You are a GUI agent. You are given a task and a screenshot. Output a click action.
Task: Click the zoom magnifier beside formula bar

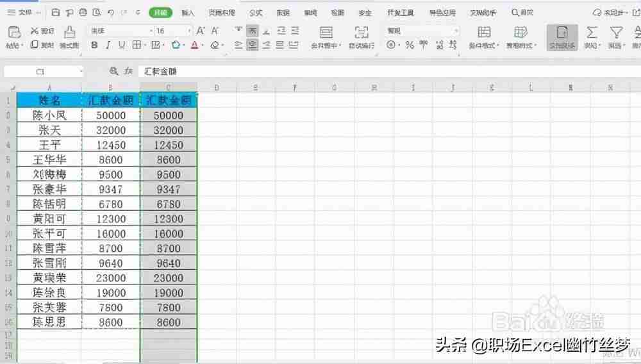[x=113, y=71]
